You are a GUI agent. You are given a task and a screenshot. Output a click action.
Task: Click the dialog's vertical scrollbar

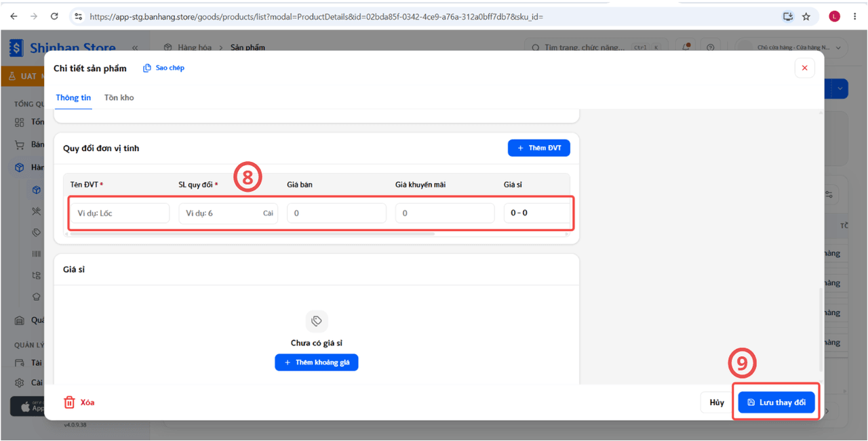[821, 330]
